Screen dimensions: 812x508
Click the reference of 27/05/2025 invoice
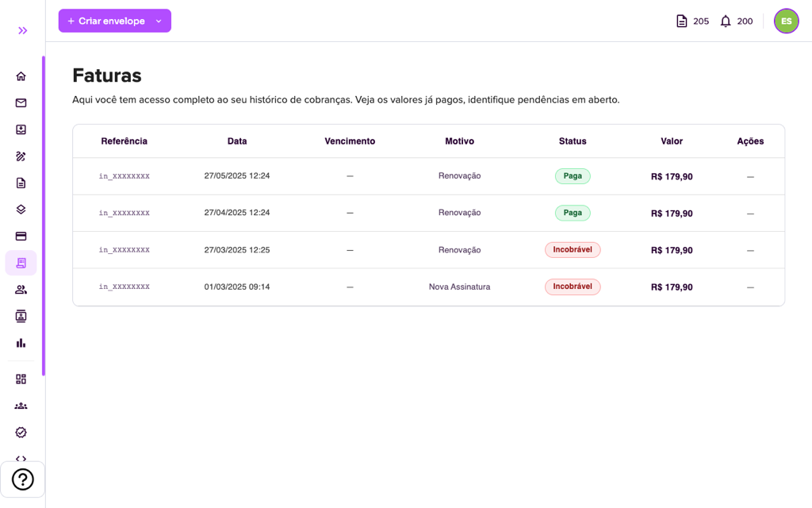coord(124,176)
